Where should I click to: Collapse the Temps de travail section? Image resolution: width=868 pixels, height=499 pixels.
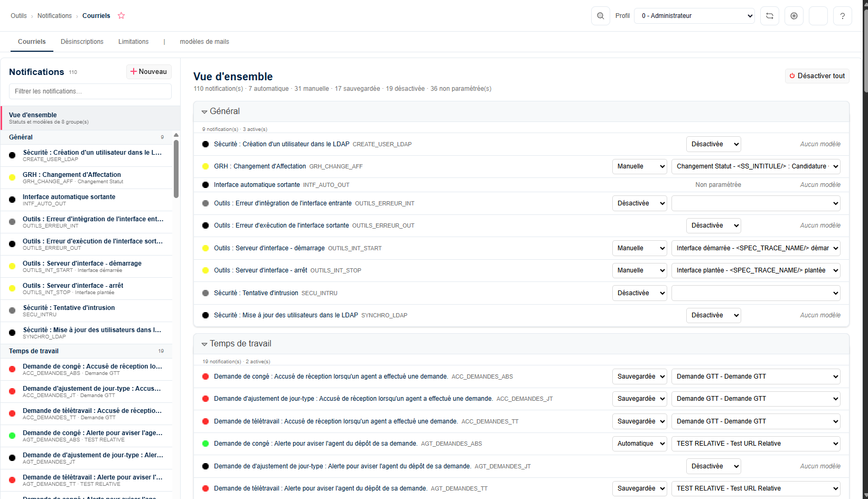(204, 344)
